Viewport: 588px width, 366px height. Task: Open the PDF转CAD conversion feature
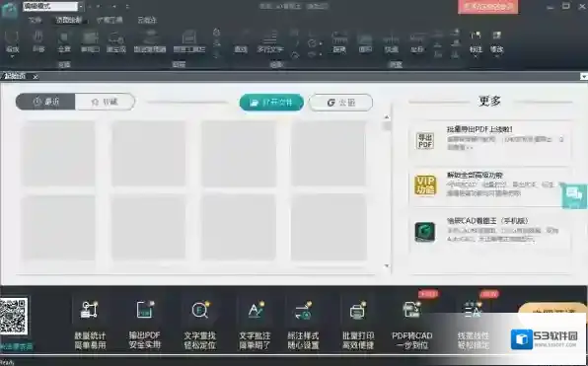tap(412, 325)
